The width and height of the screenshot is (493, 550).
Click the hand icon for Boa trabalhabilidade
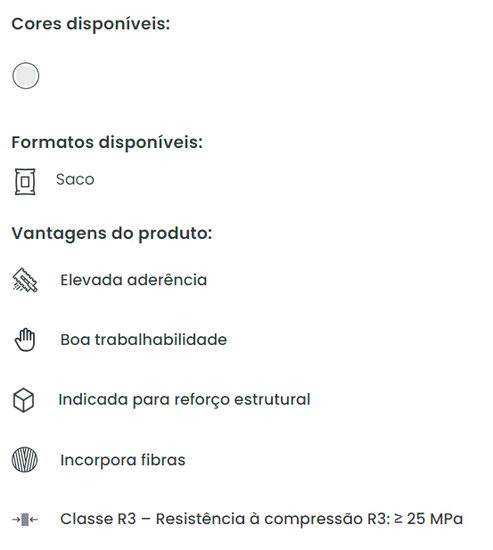point(25,340)
